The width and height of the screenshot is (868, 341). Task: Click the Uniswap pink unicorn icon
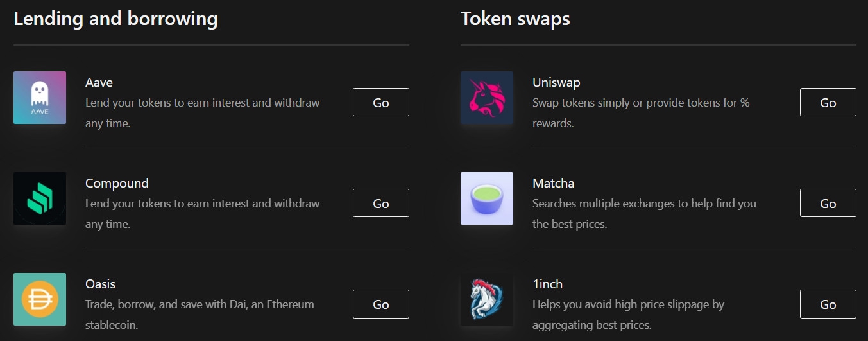pos(487,98)
